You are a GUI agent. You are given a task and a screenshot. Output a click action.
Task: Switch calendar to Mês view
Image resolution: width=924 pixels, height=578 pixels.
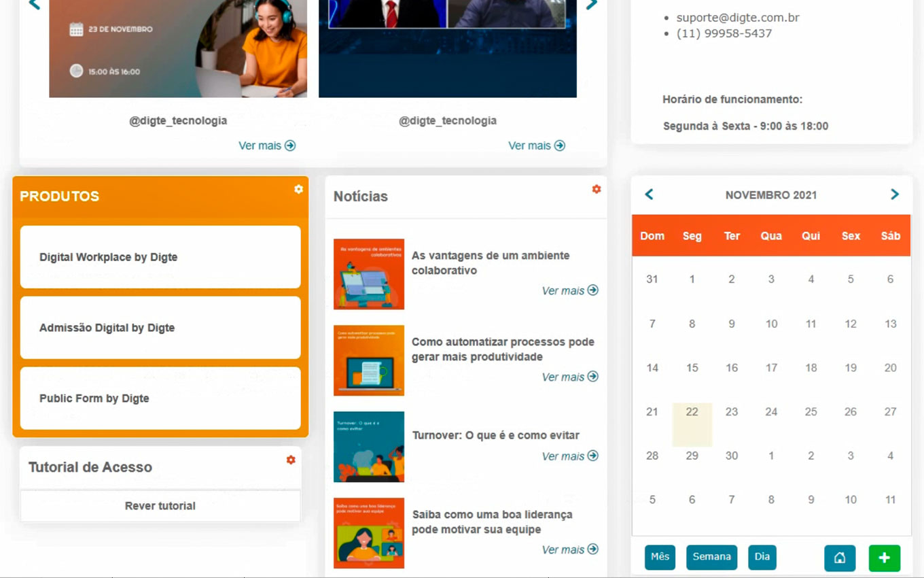(660, 557)
